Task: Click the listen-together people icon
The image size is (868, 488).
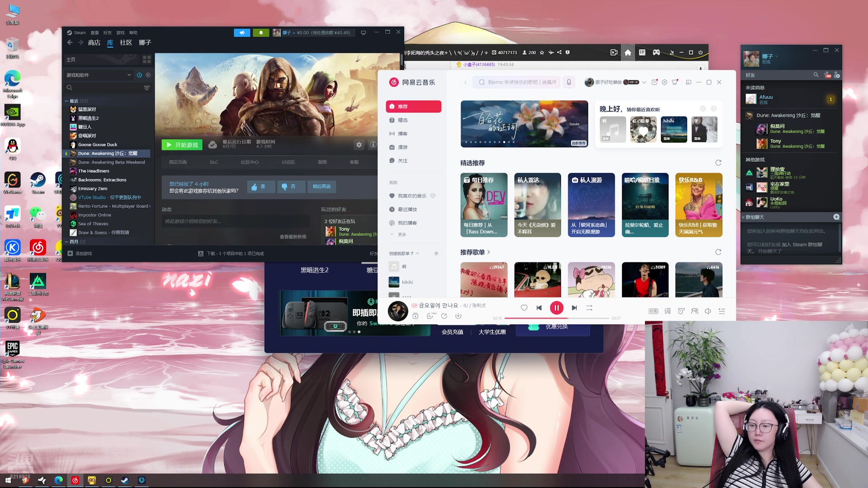Action: [x=694, y=311]
